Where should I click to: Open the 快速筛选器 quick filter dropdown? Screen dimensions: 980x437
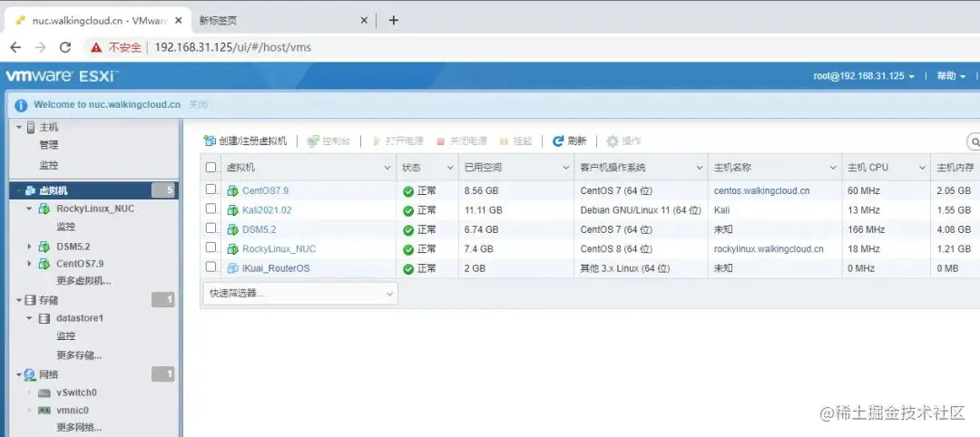[x=300, y=294]
